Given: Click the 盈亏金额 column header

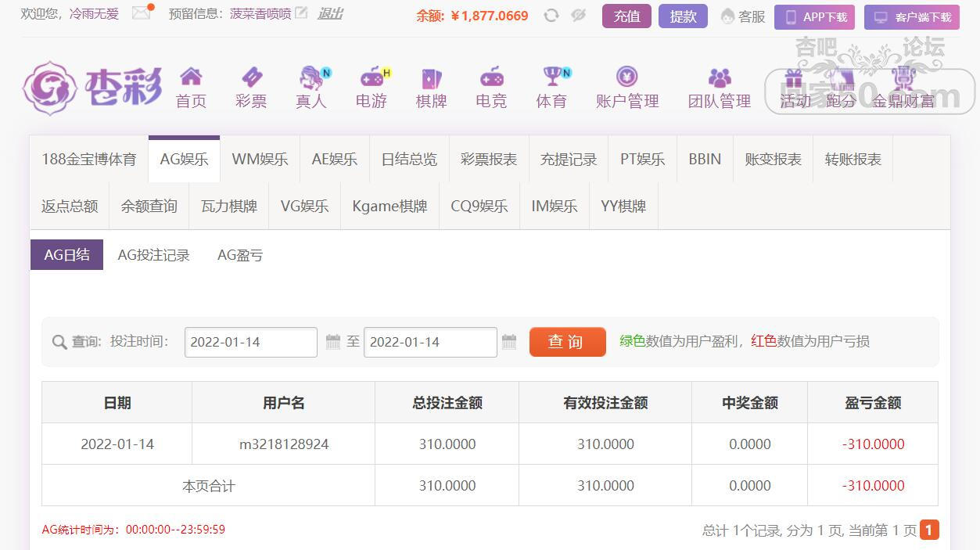Looking at the screenshot, I should (873, 403).
